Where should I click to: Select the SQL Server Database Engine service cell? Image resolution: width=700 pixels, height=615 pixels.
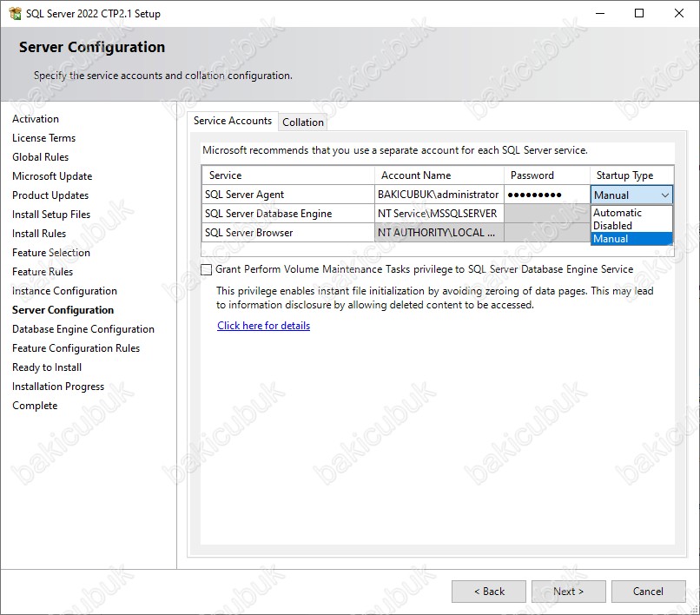(x=288, y=214)
